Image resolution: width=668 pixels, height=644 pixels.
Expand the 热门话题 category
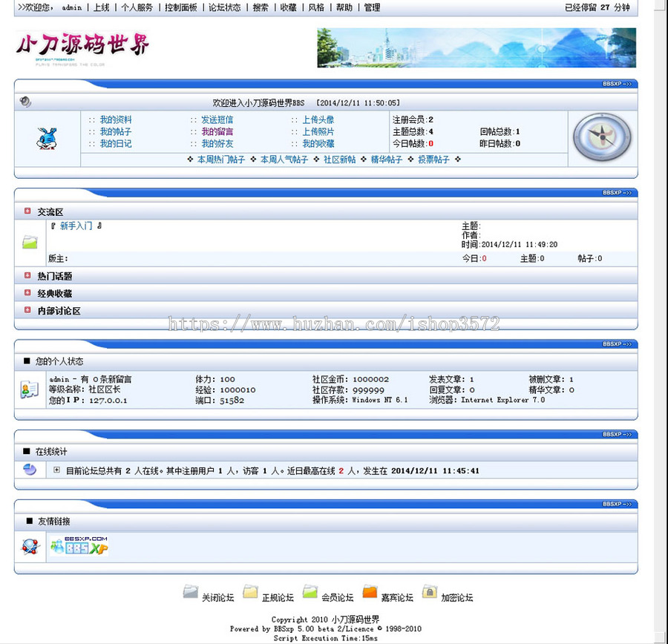pyautogui.click(x=27, y=275)
